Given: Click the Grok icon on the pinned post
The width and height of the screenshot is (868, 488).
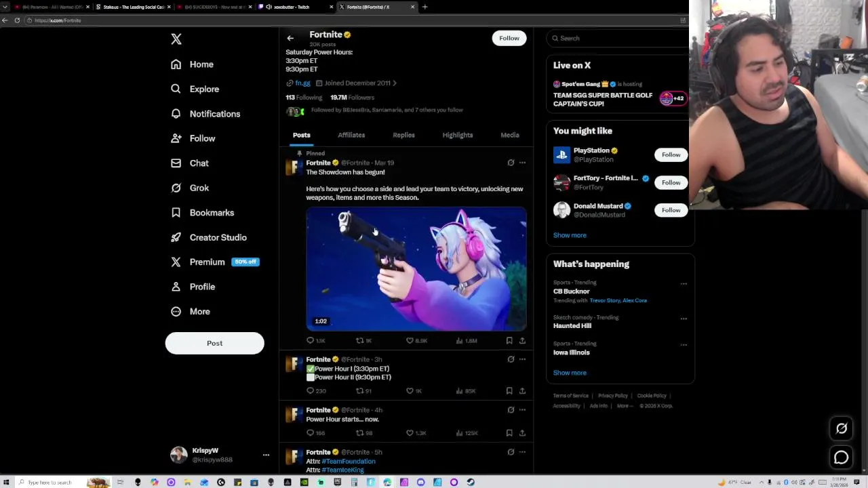Looking at the screenshot, I should (x=511, y=163).
